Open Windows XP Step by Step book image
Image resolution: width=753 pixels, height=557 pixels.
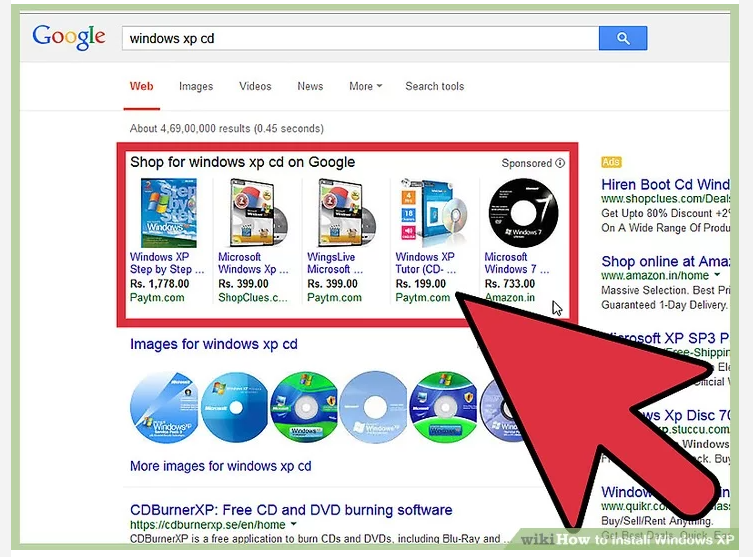tap(168, 213)
